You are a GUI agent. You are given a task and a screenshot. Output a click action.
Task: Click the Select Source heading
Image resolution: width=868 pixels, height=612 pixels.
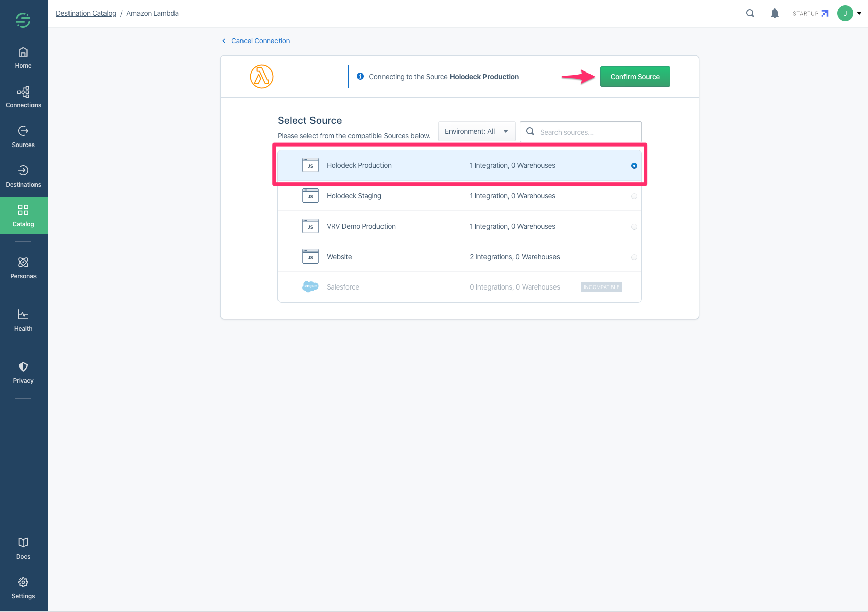[310, 120]
